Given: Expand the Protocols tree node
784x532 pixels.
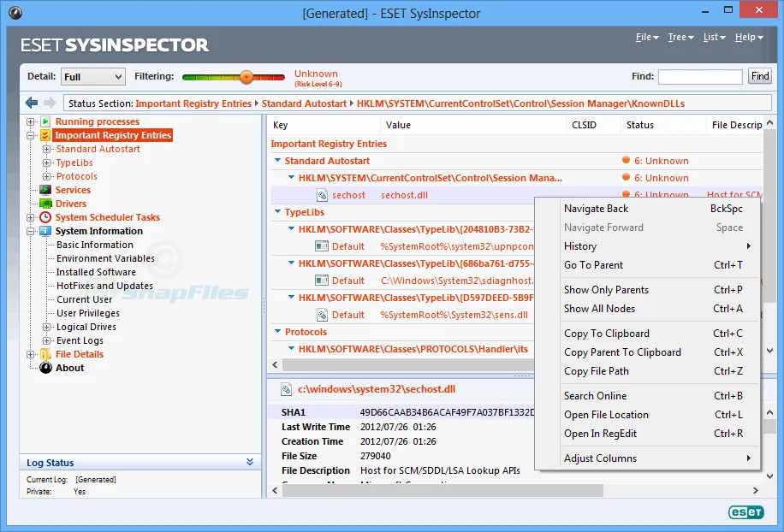Looking at the screenshot, I should click(x=46, y=176).
